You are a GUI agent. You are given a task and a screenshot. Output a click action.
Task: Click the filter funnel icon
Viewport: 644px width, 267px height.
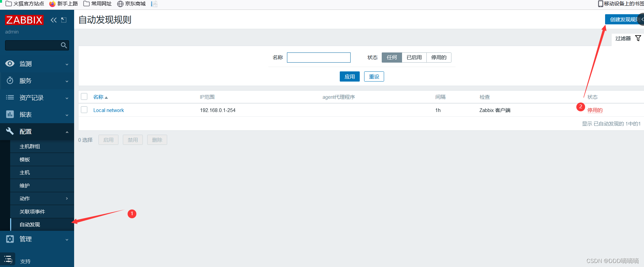coord(638,38)
